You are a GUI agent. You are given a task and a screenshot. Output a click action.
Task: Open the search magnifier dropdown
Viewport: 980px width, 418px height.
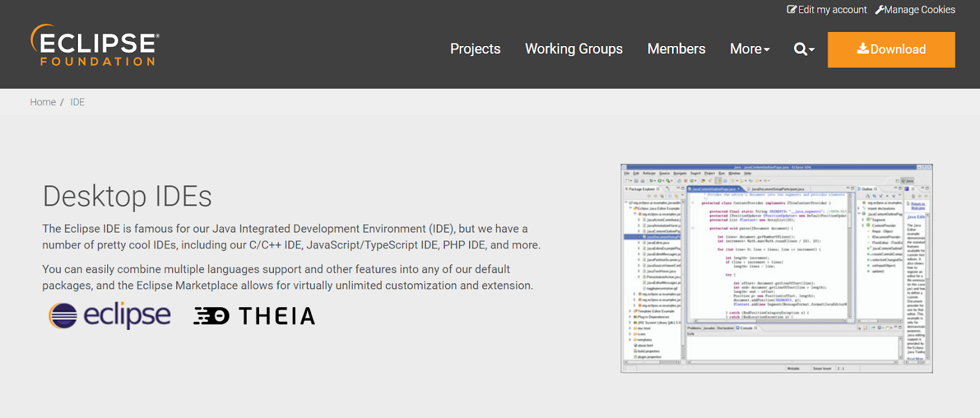coord(804,49)
